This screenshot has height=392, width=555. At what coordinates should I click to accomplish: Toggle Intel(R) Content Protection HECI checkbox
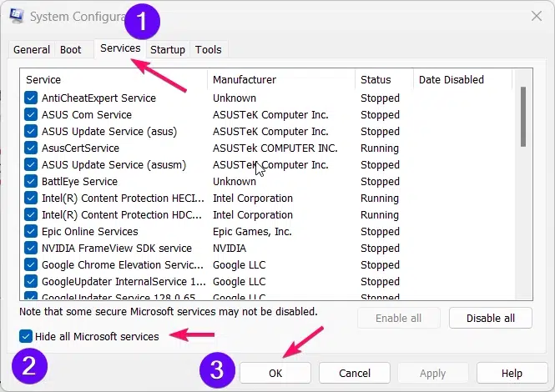point(31,198)
